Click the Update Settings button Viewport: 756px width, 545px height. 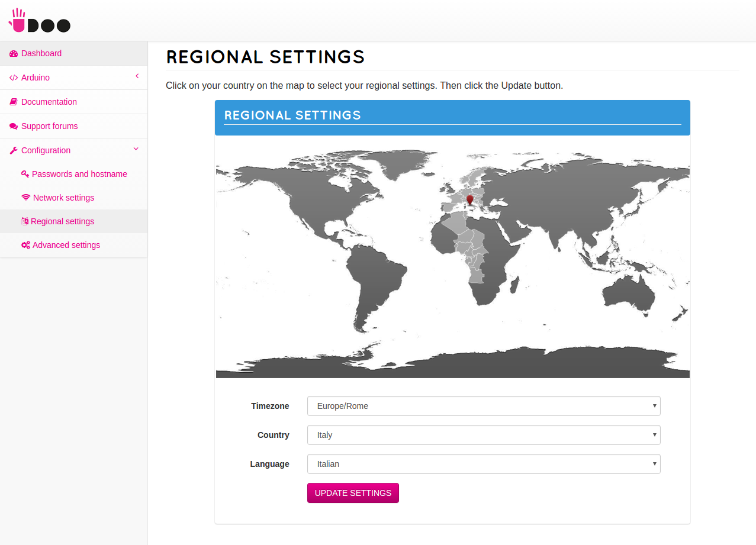click(353, 493)
